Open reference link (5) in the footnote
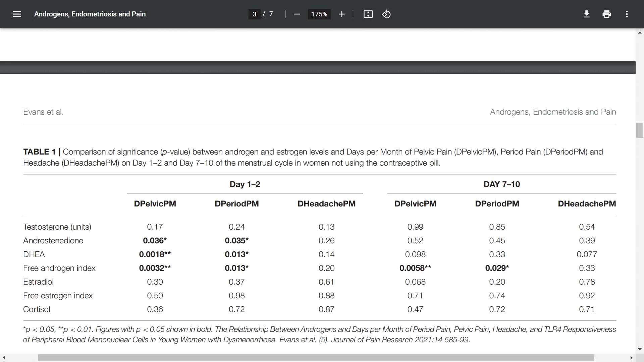Viewport: 644px width, 362px height. point(323,340)
